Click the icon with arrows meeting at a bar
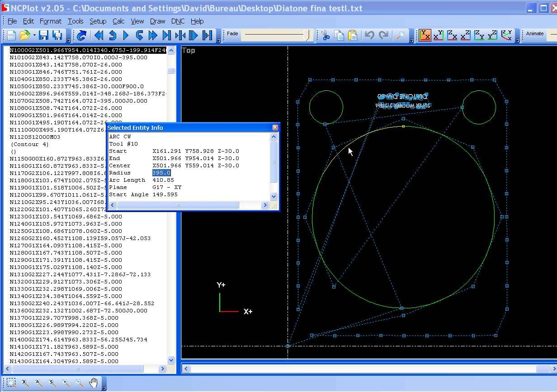This screenshot has height=392, width=557. (180, 35)
